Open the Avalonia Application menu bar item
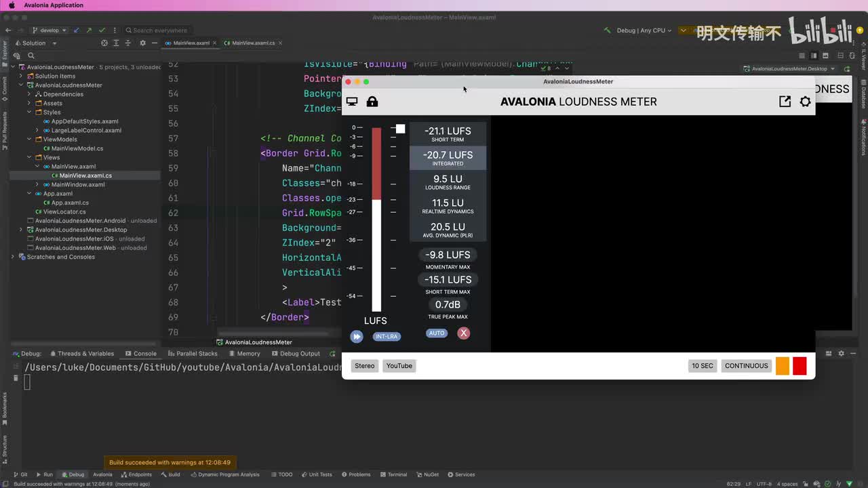 (x=54, y=5)
